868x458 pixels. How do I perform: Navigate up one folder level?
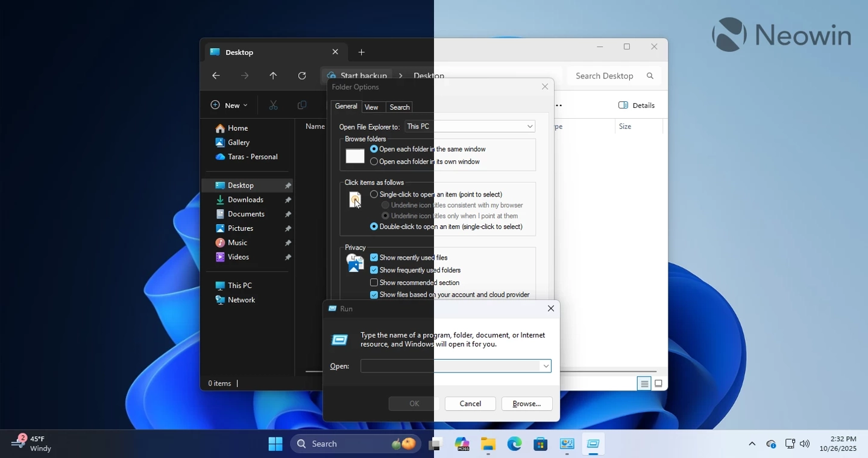tap(272, 75)
